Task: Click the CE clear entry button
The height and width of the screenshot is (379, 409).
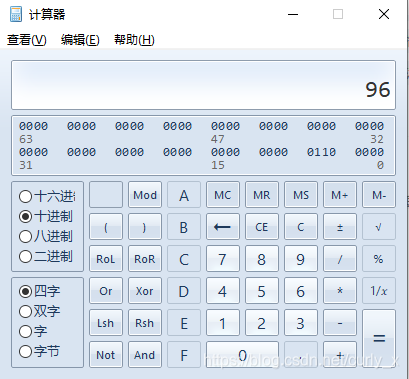Action: pos(262,227)
